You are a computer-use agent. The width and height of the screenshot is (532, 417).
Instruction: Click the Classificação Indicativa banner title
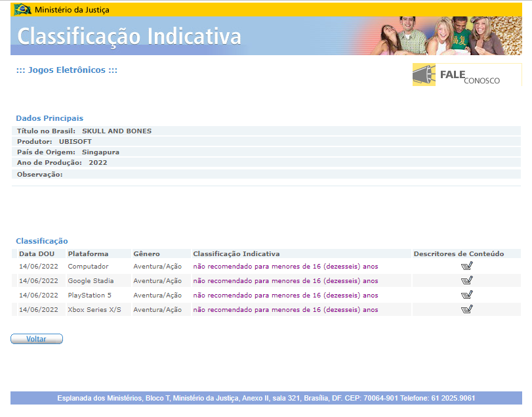pos(129,36)
